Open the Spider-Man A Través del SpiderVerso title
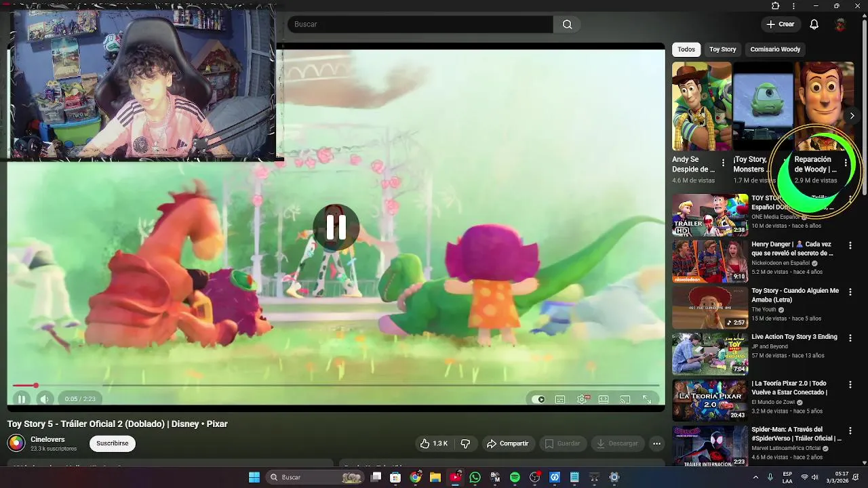868x488 pixels. coord(796,434)
